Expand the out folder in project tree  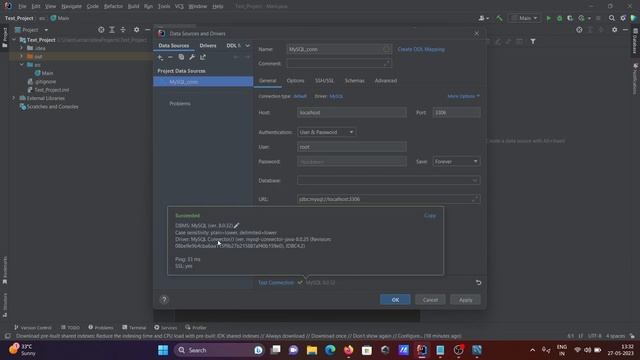(x=22, y=56)
